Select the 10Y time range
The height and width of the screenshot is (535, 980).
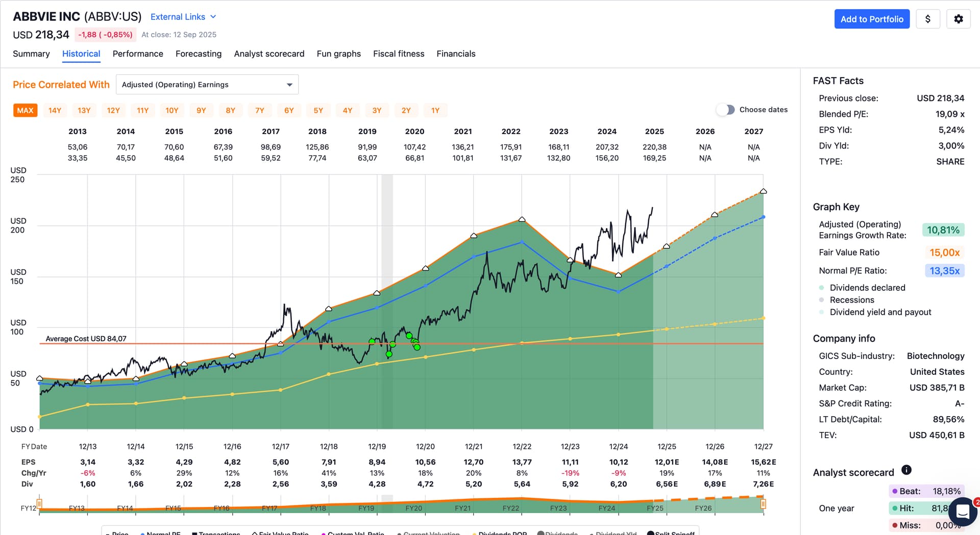click(172, 110)
